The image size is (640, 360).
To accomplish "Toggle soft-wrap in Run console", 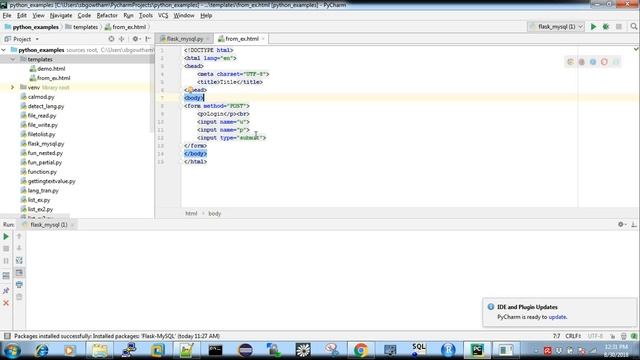I will pos(19,260).
